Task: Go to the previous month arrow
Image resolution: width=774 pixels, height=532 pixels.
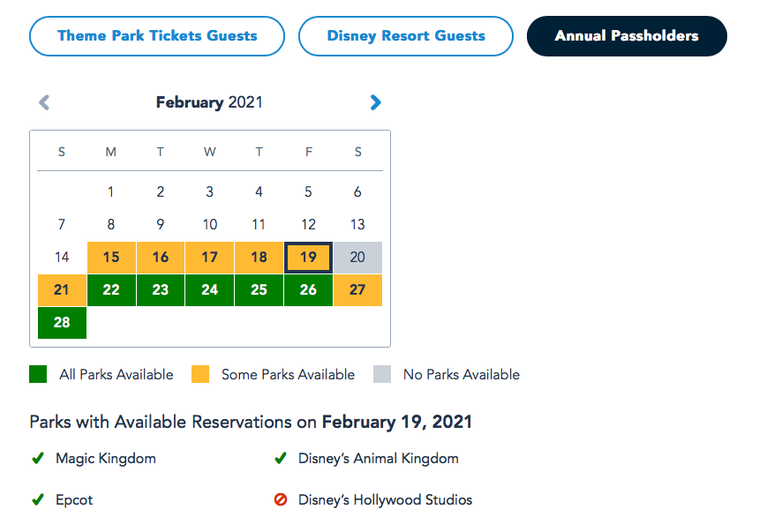Action: coord(44,102)
